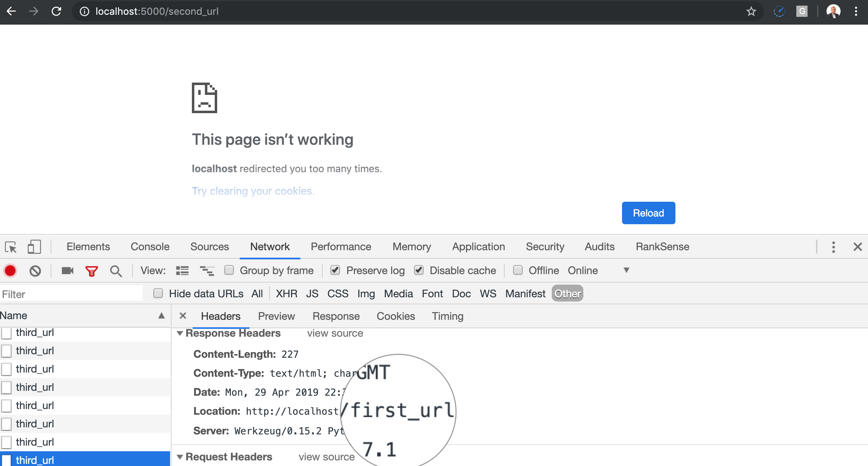
Task: Switch to the Preview tab
Action: (x=276, y=316)
